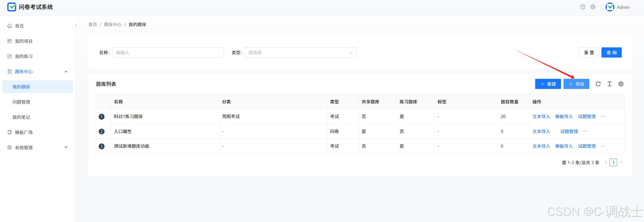This screenshot has width=644, height=222.
Task: Click the 练习题库 column header
Action: point(416,102)
